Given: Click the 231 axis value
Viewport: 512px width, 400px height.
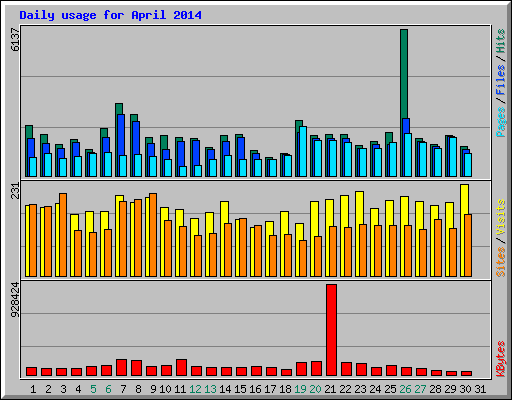Looking at the screenshot, I should pyautogui.click(x=15, y=191).
